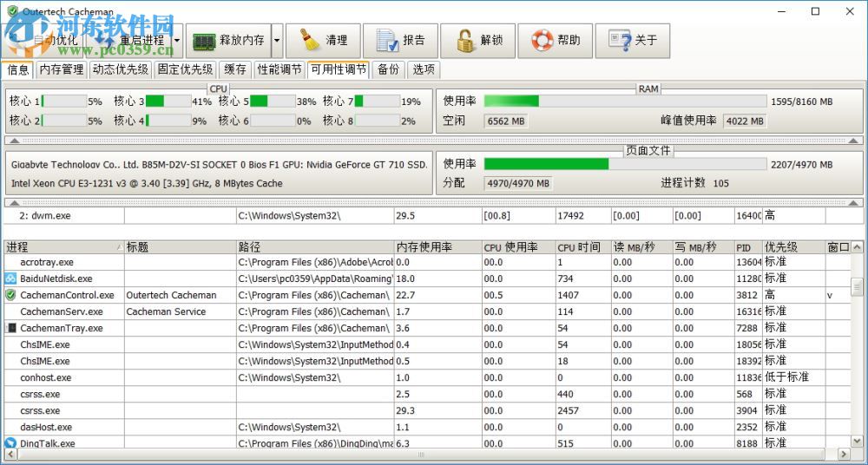Click the CachemanTray.exe process icon

point(10,328)
